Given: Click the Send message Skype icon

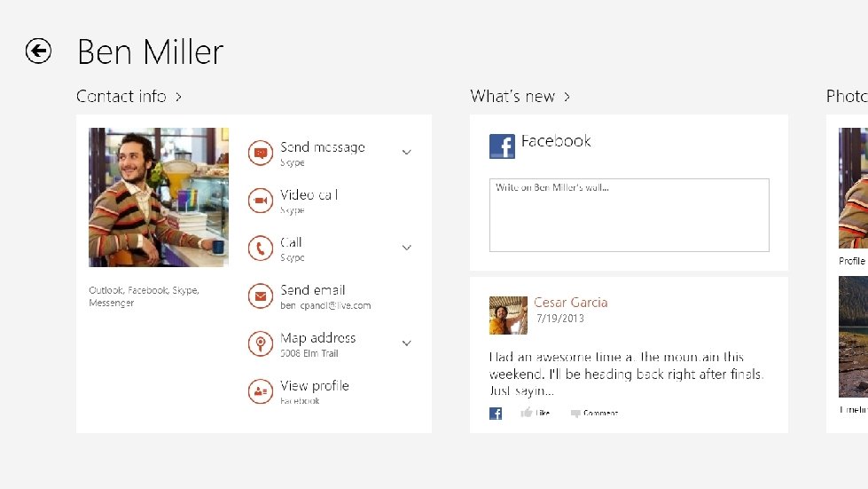Looking at the screenshot, I should 260,153.
